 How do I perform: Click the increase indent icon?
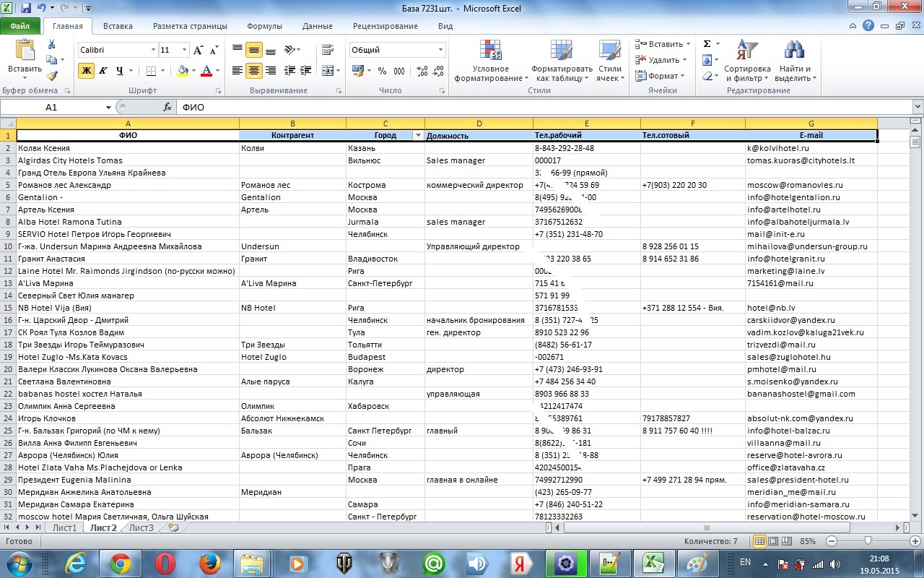coord(305,71)
